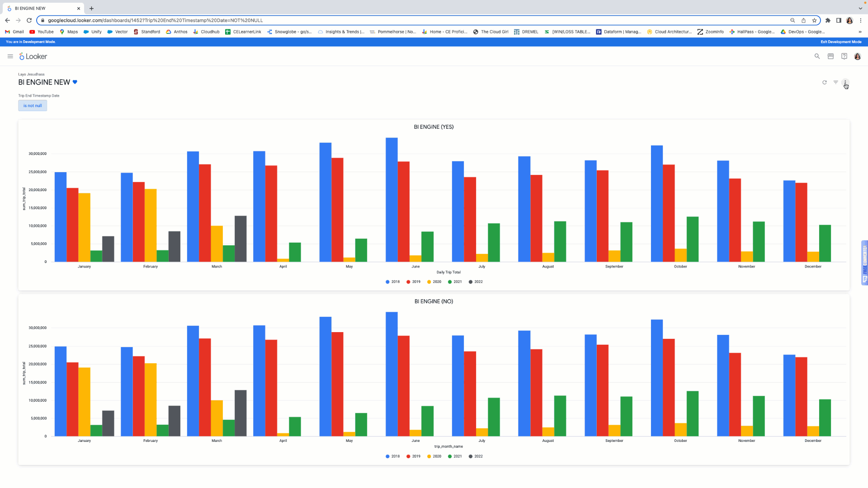The image size is (868, 488).
Task: Show more bookmarks chevron
Action: pyautogui.click(x=860, y=32)
